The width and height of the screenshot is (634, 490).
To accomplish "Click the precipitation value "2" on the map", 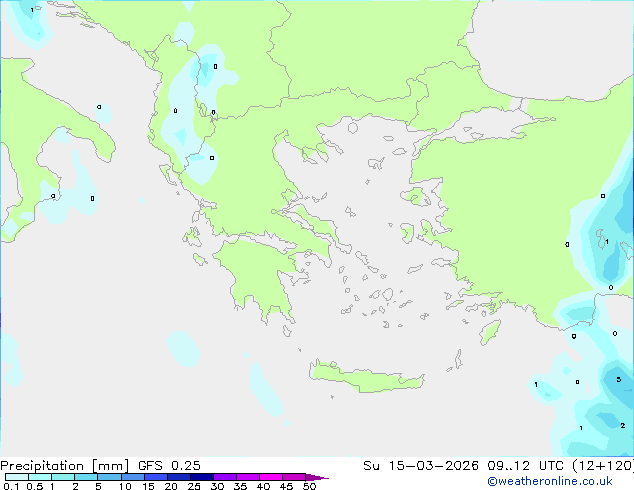I will [x=623, y=425].
